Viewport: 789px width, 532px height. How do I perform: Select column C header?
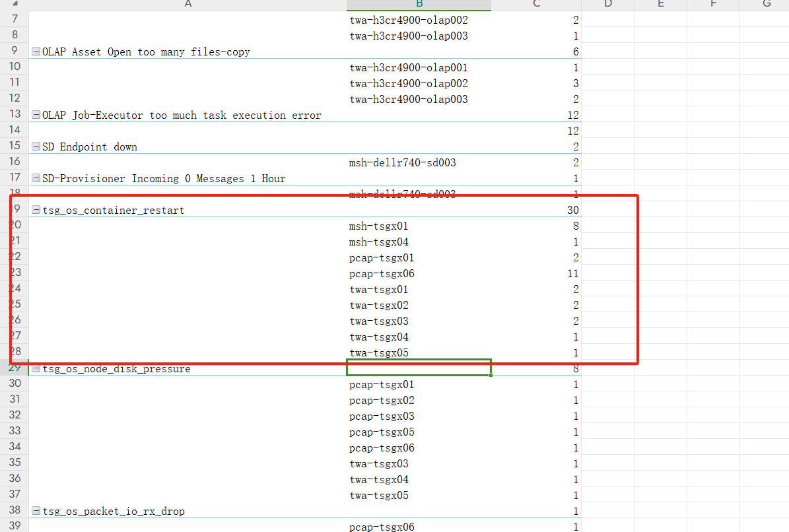pos(536,5)
